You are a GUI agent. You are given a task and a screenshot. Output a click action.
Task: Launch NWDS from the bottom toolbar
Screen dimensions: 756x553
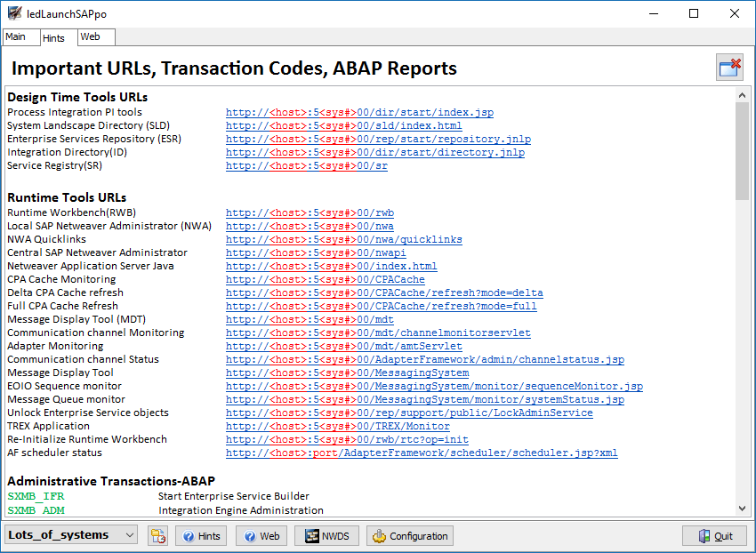[x=327, y=535]
